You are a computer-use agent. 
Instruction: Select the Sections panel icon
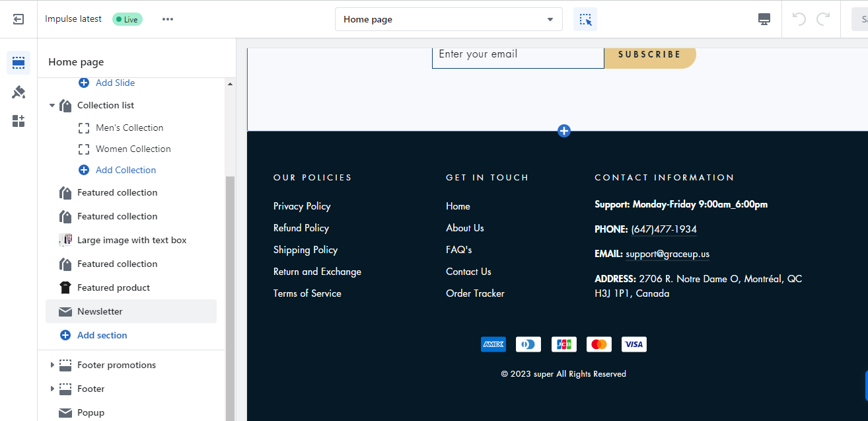(x=18, y=62)
